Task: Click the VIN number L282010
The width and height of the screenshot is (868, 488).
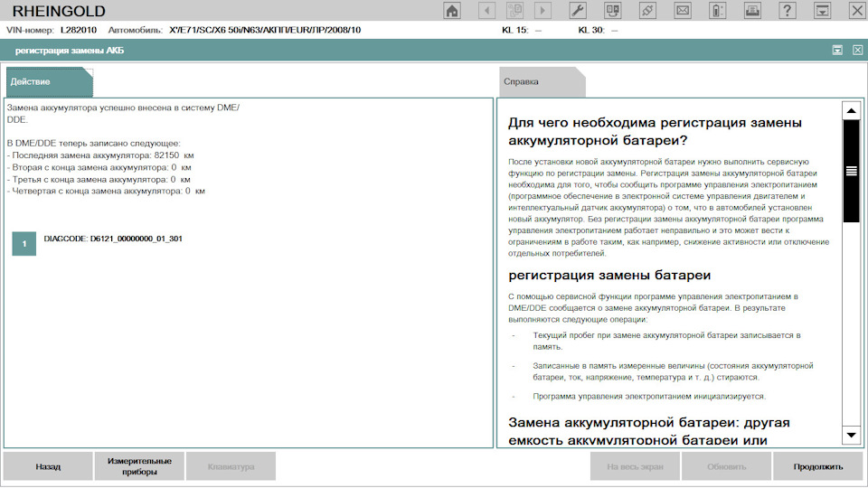Action: pos(79,30)
